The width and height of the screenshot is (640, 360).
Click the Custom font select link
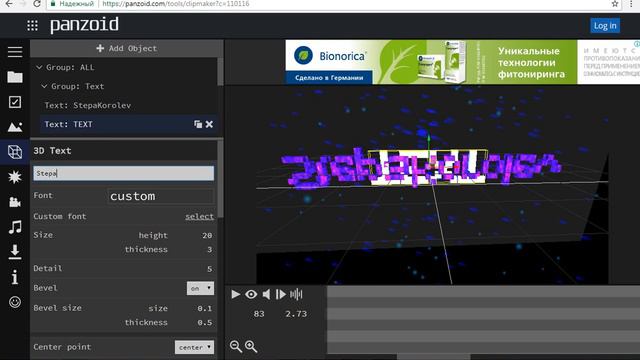(x=199, y=216)
